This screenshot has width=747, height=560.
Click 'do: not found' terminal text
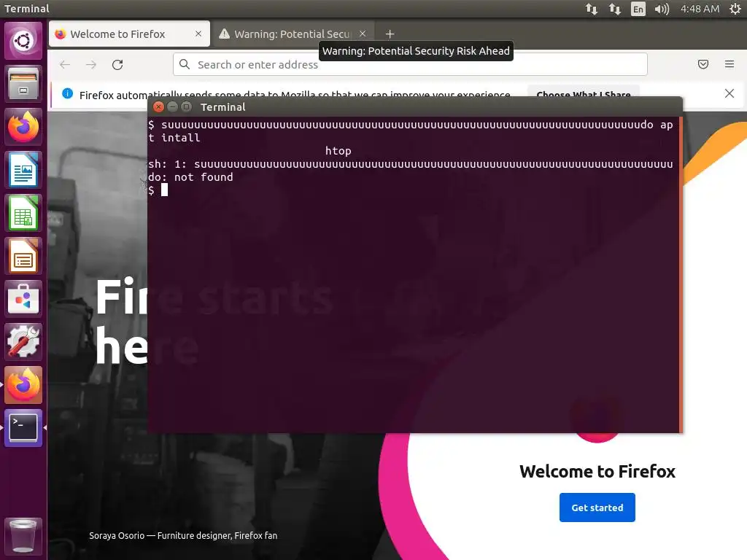click(190, 177)
